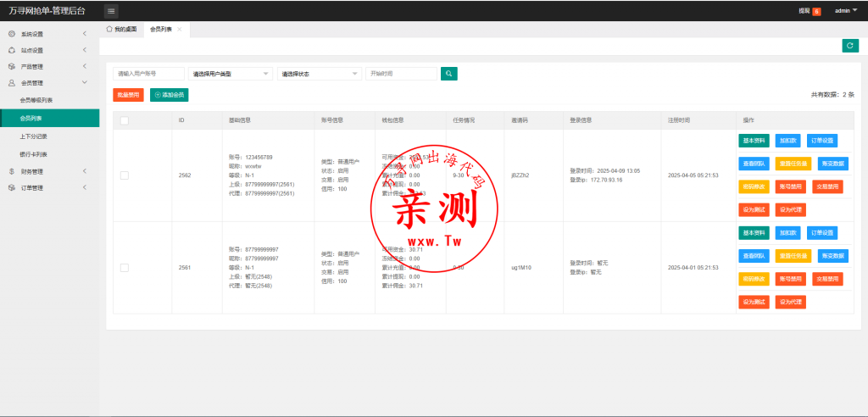Collapse the 会员管理 sidebar arrow

tap(85, 82)
